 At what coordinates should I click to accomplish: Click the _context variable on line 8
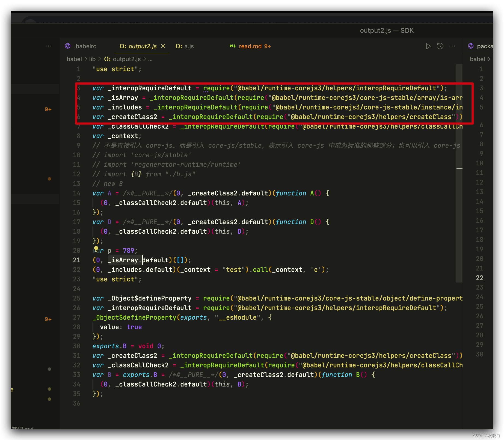click(x=123, y=136)
